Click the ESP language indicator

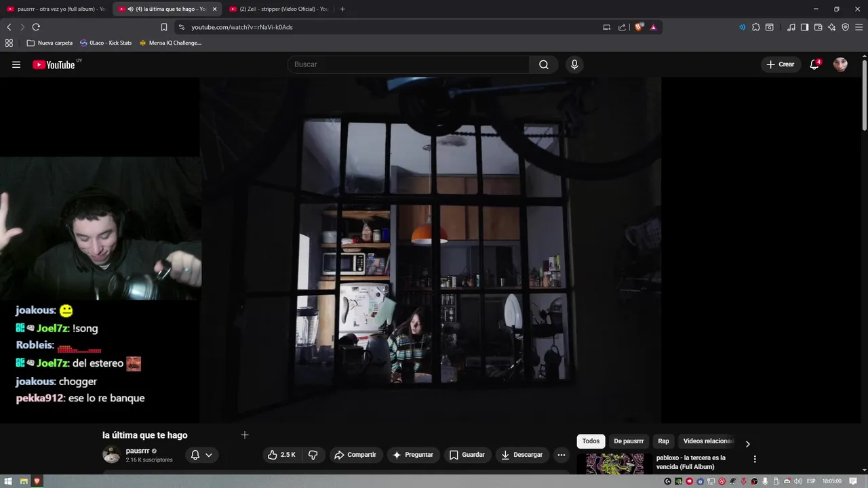click(811, 481)
